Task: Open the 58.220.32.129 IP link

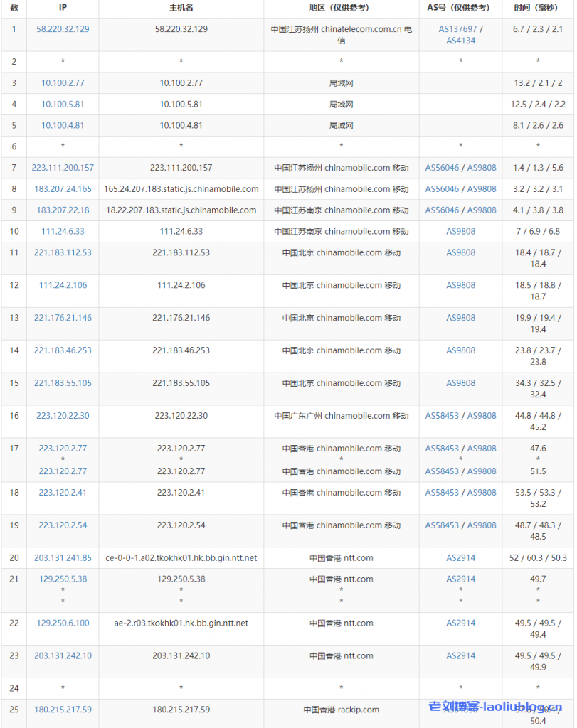Action: coord(63,29)
